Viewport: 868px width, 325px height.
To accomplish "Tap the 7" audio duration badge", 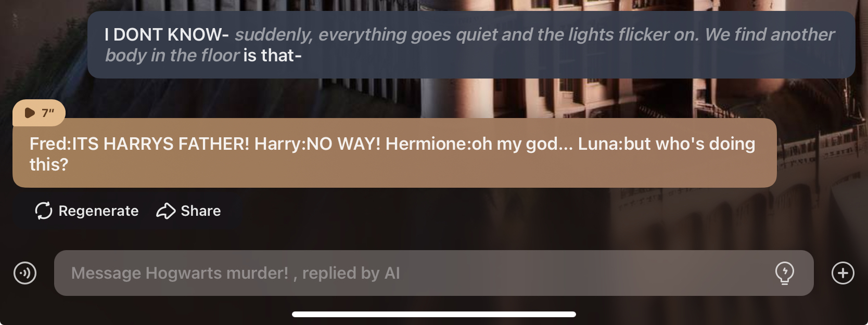I will (39, 113).
